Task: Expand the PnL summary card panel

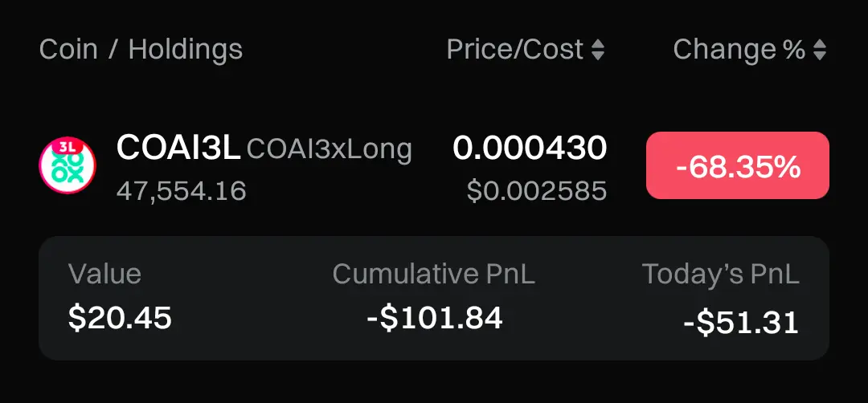Action: [434, 299]
